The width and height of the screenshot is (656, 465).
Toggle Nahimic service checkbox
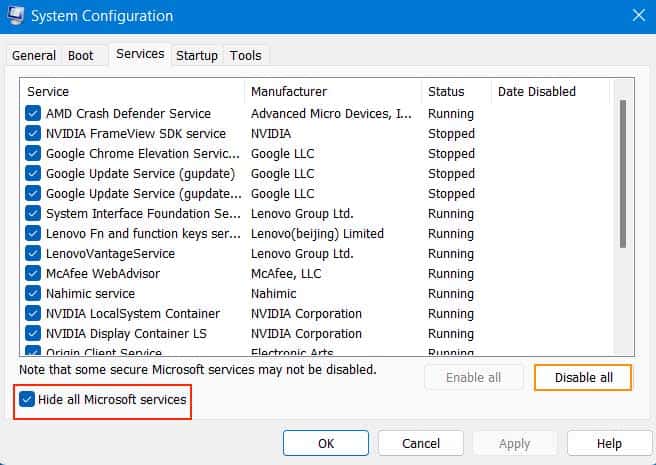point(33,294)
